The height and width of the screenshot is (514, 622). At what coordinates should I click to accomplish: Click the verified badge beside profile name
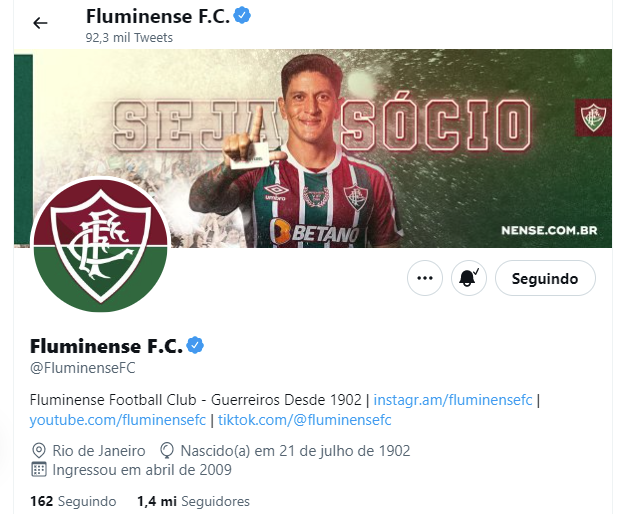(195, 345)
